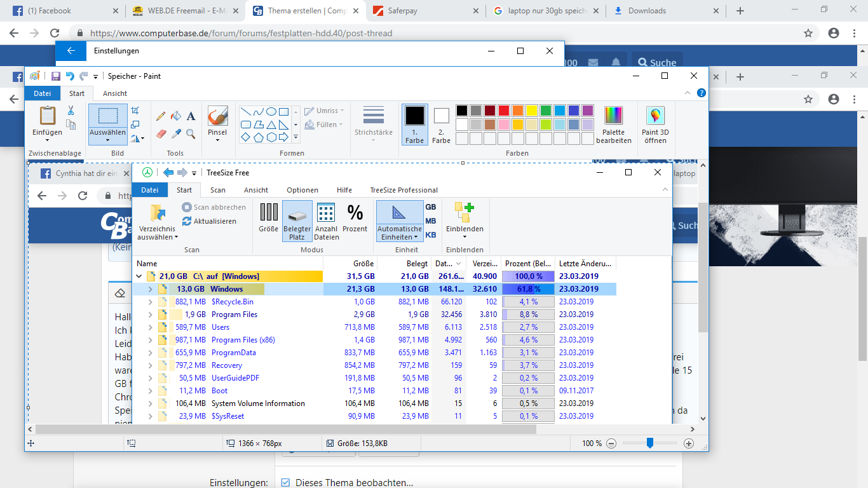Open the quick access toolbar customize dropdown
The width and height of the screenshot is (868, 488).
click(96, 77)
